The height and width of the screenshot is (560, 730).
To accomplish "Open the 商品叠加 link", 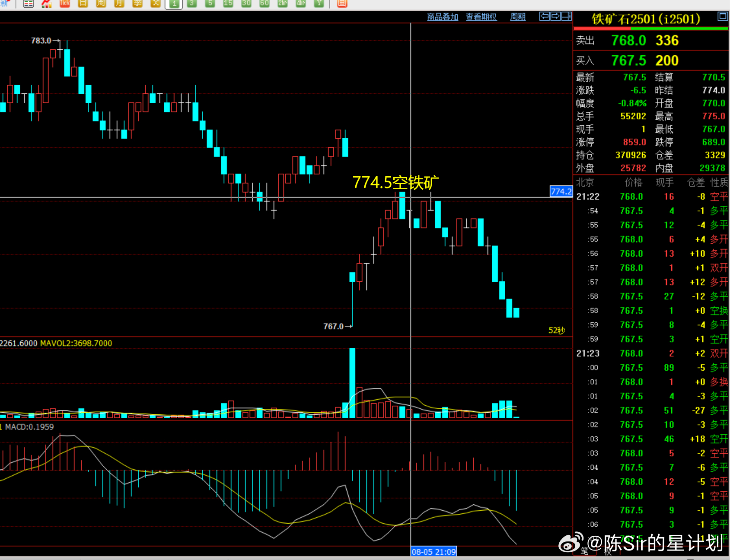I will pyautogui.click(x=443, y=17).
